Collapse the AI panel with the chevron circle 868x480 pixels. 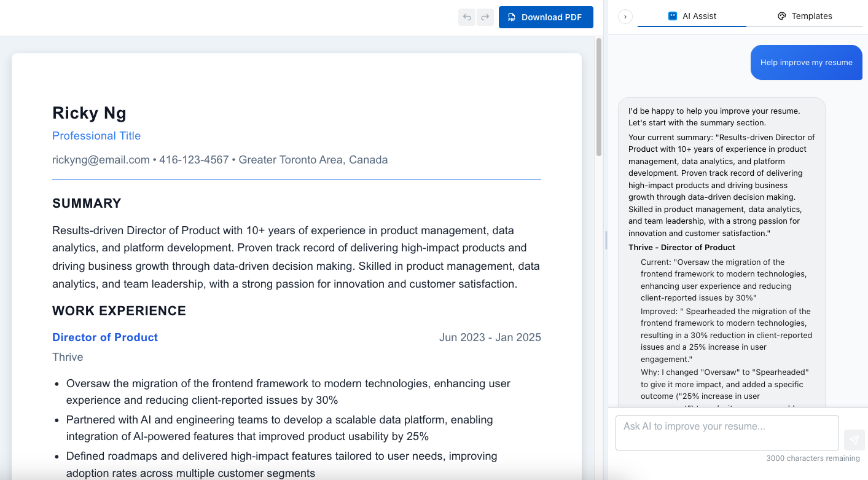coord(625,17)
